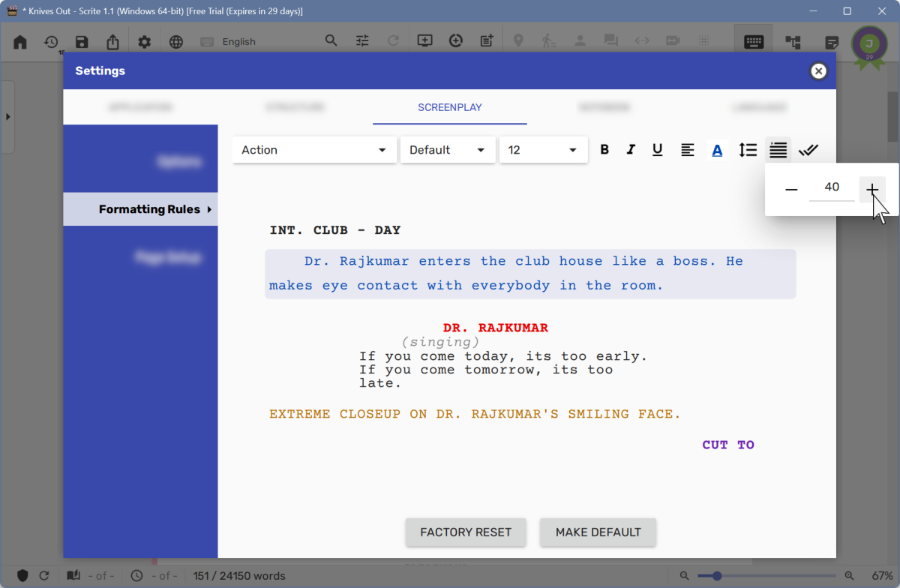
Task: Open the text color control
Action: pos(717,149)
